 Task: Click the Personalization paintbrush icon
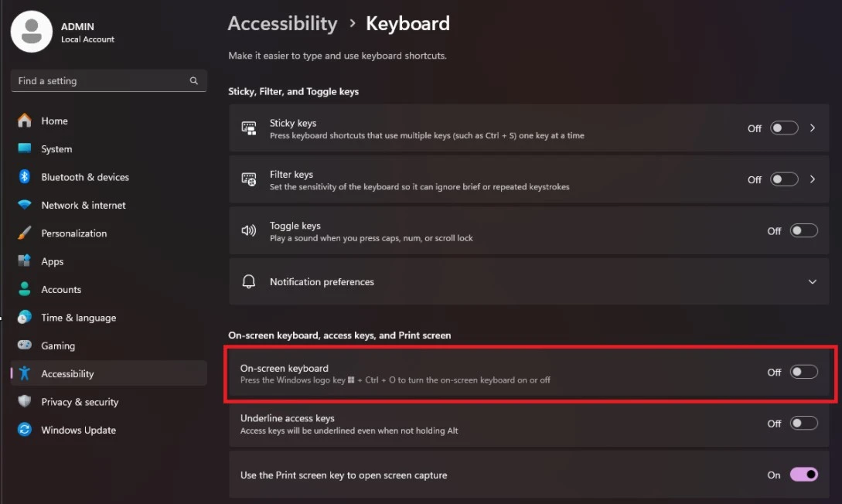click(25, 233)
